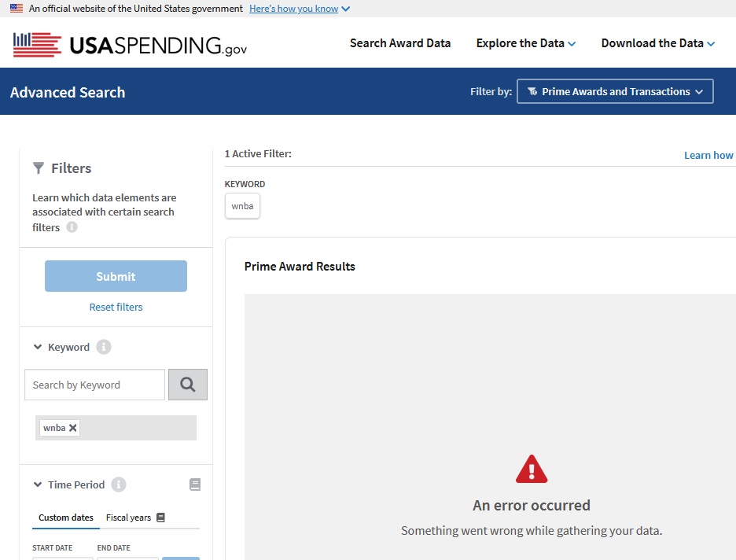The height and width of the screenshot is (560, 736).
Task: Click the red error warning icon
Action: pyautogui.click(x=532, y=469)
